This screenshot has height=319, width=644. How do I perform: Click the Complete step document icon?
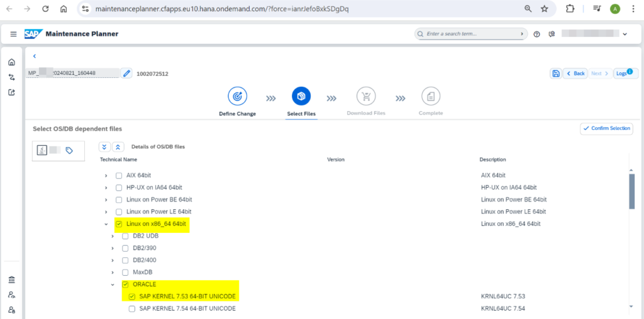click(x=431, y=96)
